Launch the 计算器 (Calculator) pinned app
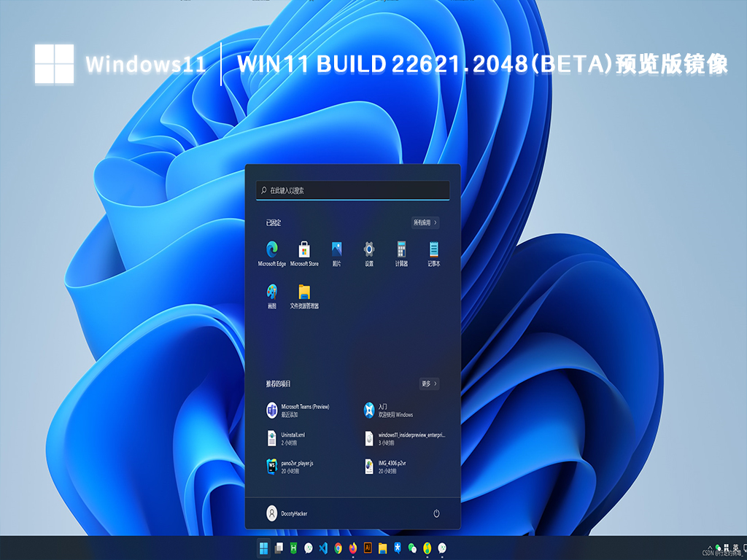Screen dimensions: 747x560 tap(401, 249)
